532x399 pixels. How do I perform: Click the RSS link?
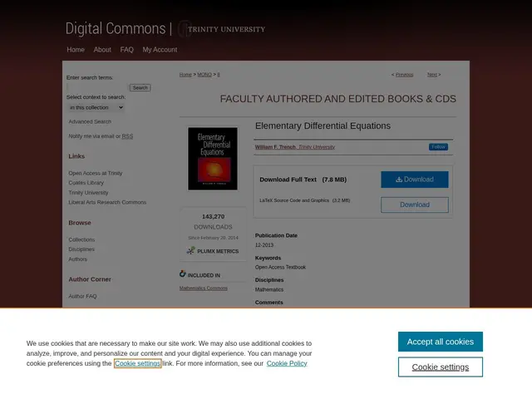coord(127,136)
